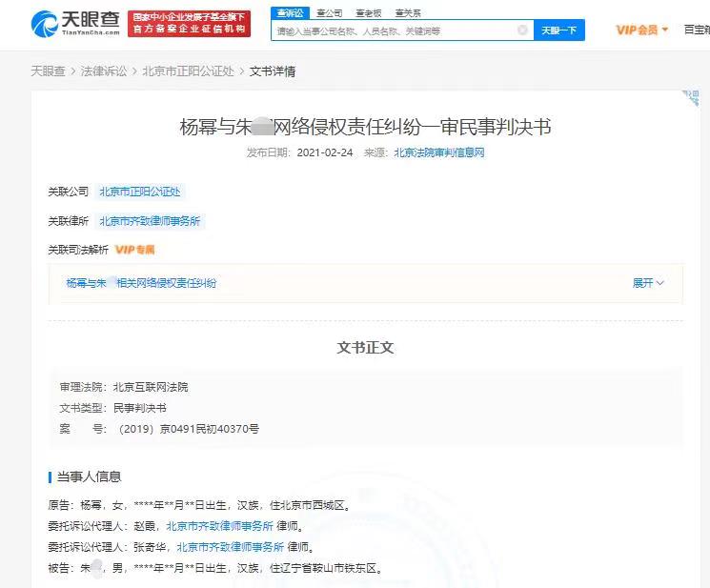This screenshot has width=710, height=588.
Task: Click the 天眼一下 search button
Action: 559,30
